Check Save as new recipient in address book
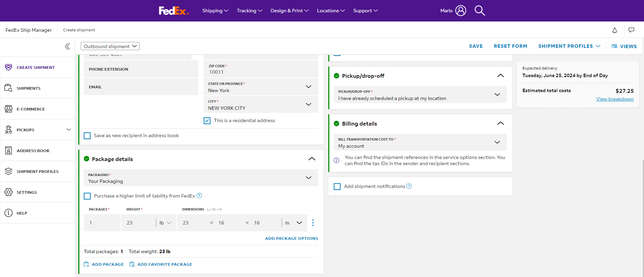This screenshot has width=644, height=277. (x=87, y=136)
